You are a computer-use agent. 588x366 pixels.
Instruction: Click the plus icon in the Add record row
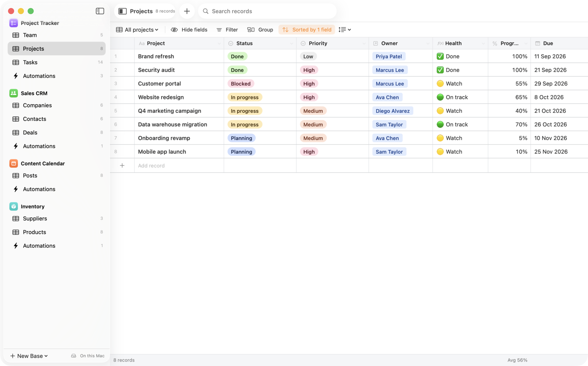(122, 166)
